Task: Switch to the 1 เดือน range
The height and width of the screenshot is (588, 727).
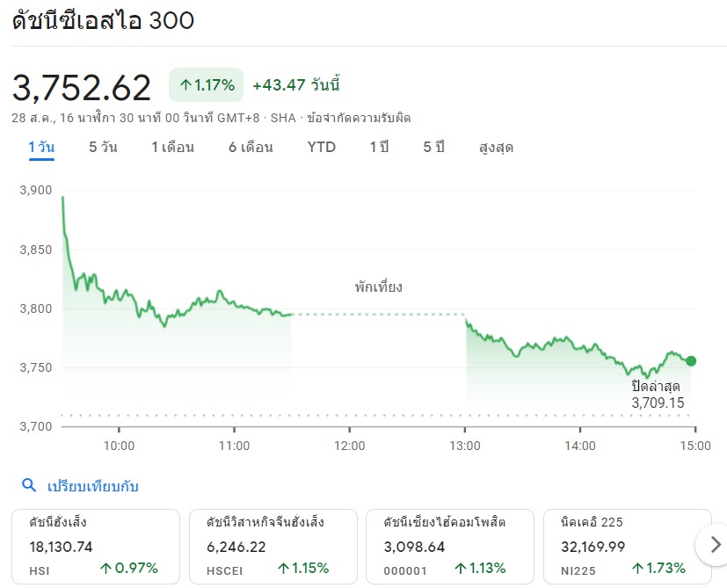Action: tap(172, 147)
